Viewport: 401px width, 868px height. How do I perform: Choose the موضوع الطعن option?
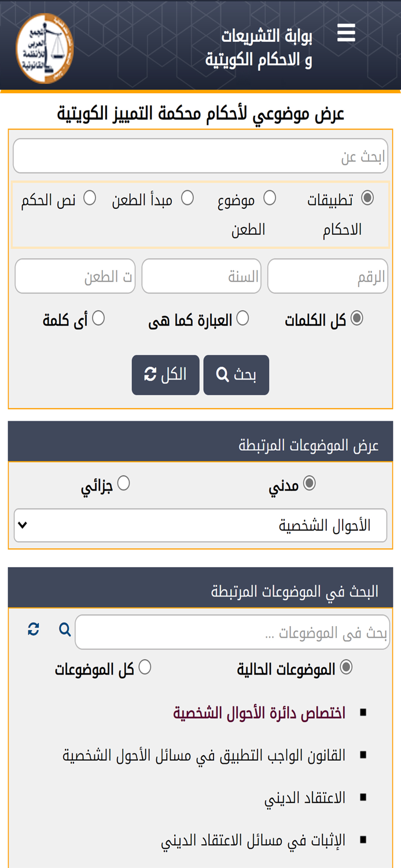[x=269, y=197]
